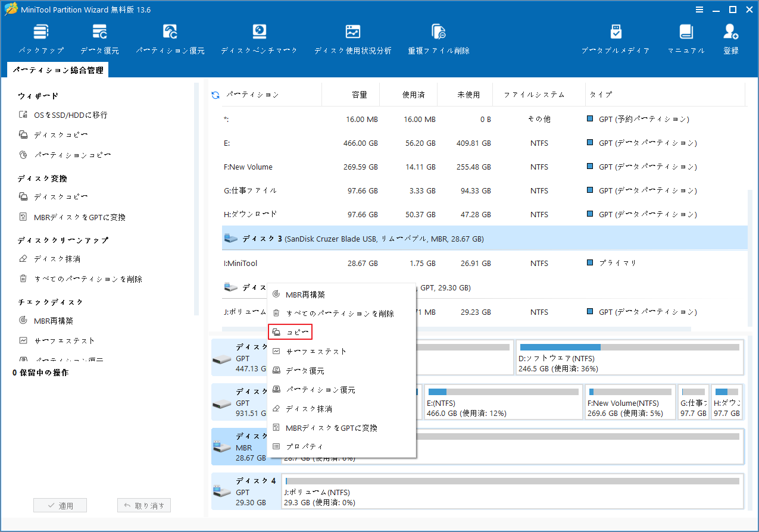Click the 取り消す button
Viewport: 759px width, 532px height.
click(143, 505)
